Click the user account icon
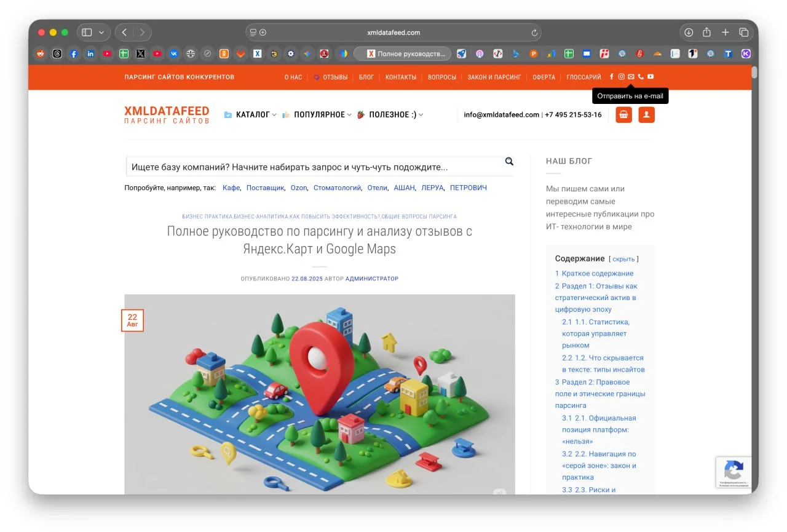 click(646, 115)
